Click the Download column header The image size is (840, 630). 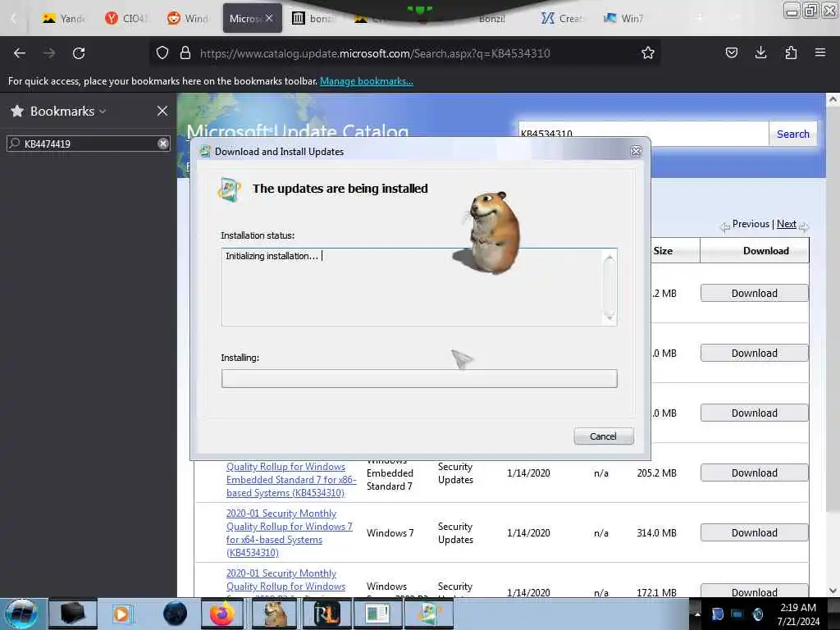click(765, 251)
